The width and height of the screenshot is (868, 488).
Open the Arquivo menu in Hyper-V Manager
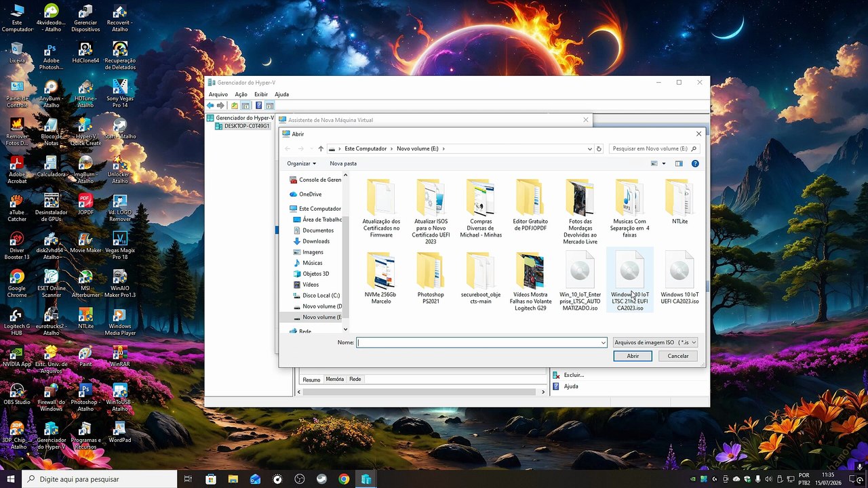(x=218, y=94)
